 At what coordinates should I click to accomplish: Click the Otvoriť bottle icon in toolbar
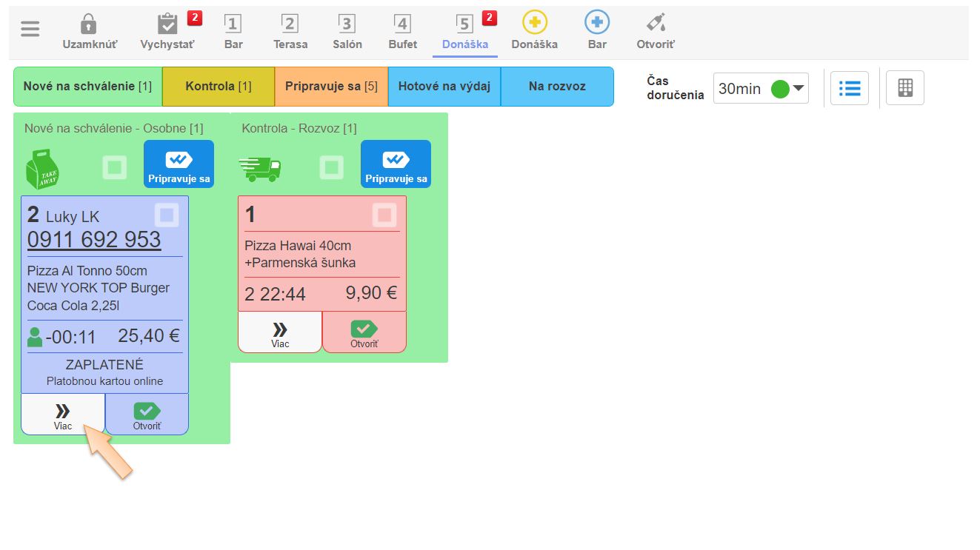(x=655, y=23)
